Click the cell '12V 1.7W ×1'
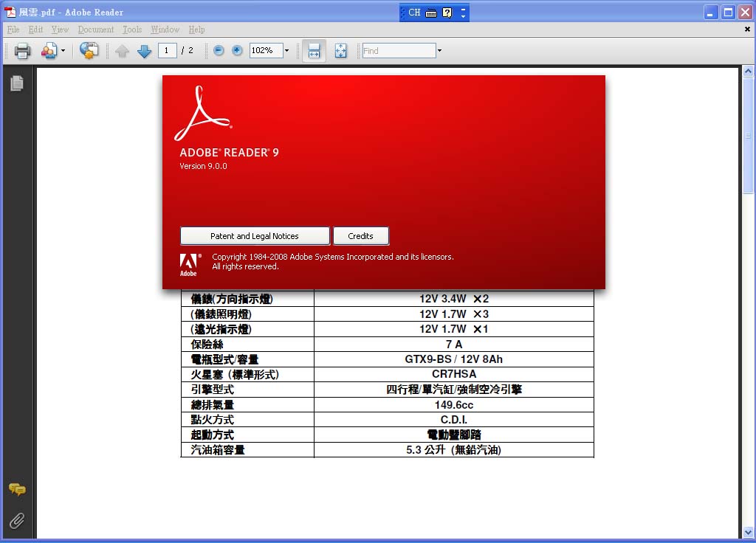The width and height of the screenshot is (756, 543). point(454,329)
